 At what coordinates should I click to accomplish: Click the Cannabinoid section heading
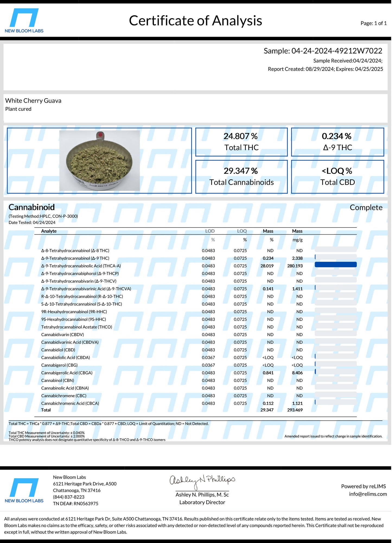pos(31,207)
